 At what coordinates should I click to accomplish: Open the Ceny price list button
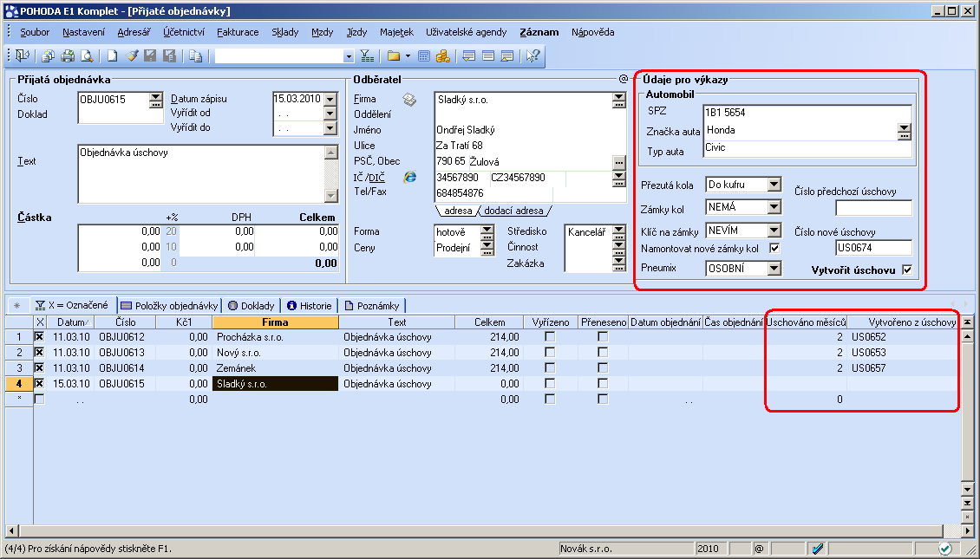tap(487, 247)
